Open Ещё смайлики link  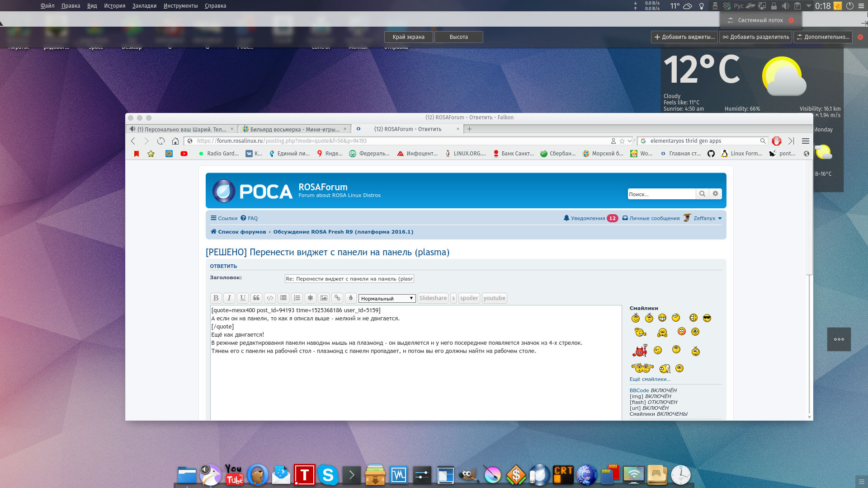pyautogui.click(x=650, y=380)
